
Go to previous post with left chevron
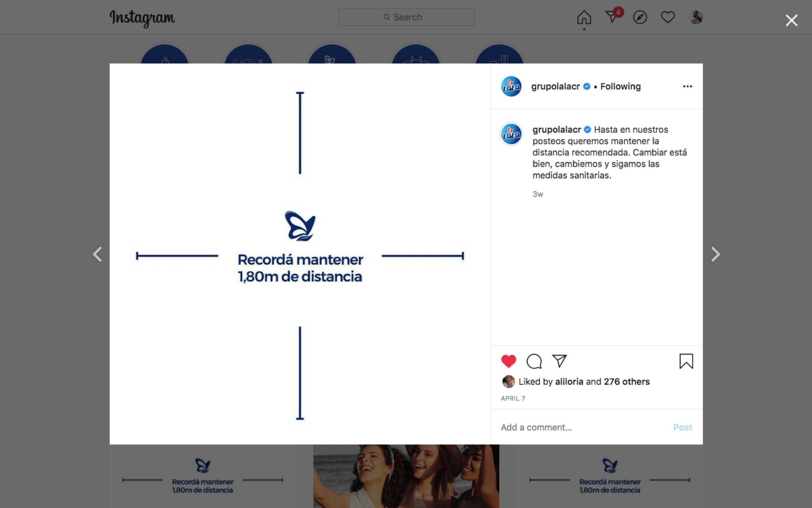(x=97, y=254)
